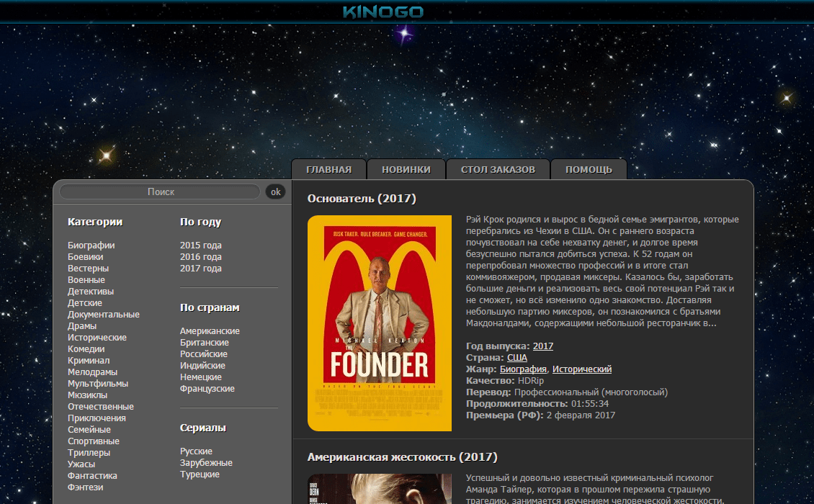Click the 01:55:34 duration value

tap(590, 404)
